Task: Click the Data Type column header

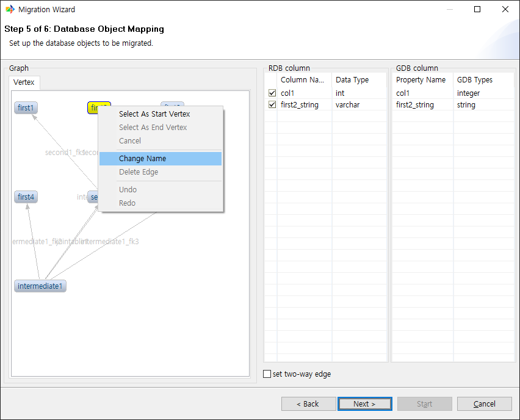Action: [352, 80]
